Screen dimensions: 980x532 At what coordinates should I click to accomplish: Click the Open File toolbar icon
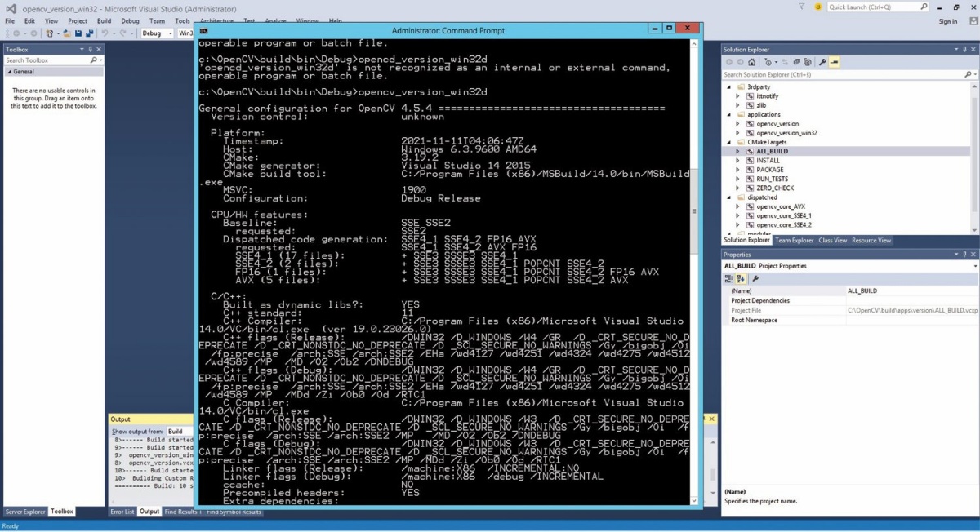65,33
